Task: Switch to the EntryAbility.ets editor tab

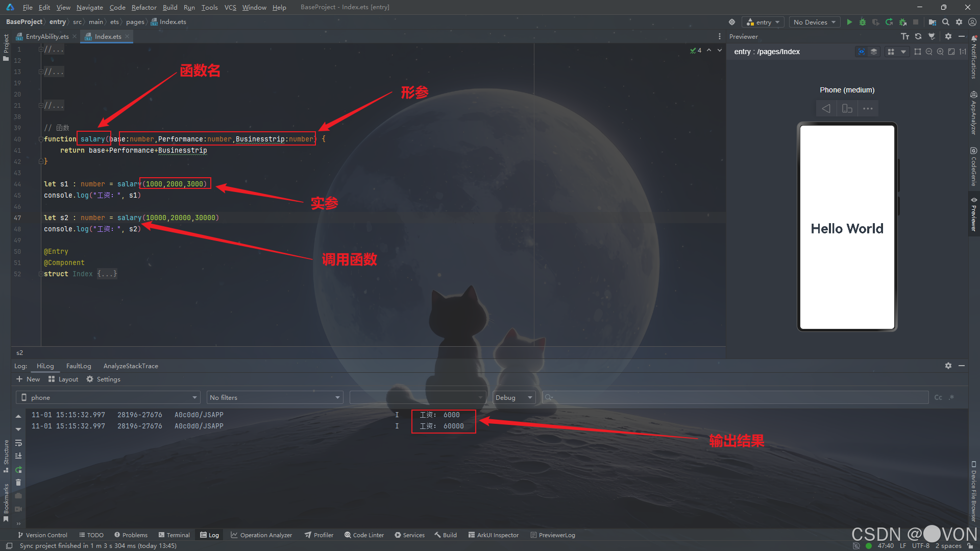Action: (47, 36)
